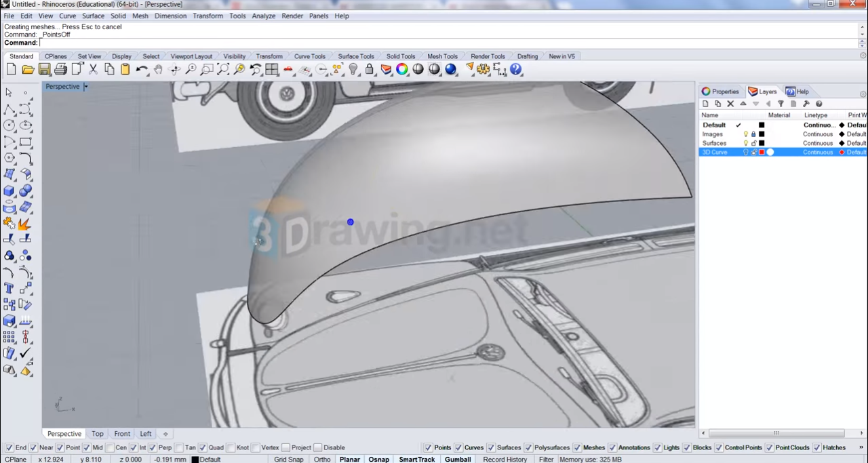This screenshot has width=868, height=463.
Task: Select the arrow pointer tool in the sidebar
Action: click(x=9, y=92)
